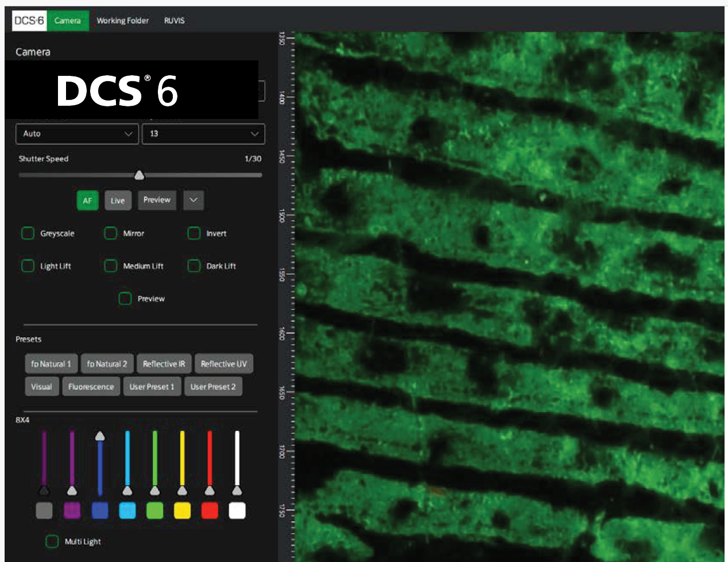Apply the fp Natural 2 preset

pyautogui.click(x=107, y=364)
